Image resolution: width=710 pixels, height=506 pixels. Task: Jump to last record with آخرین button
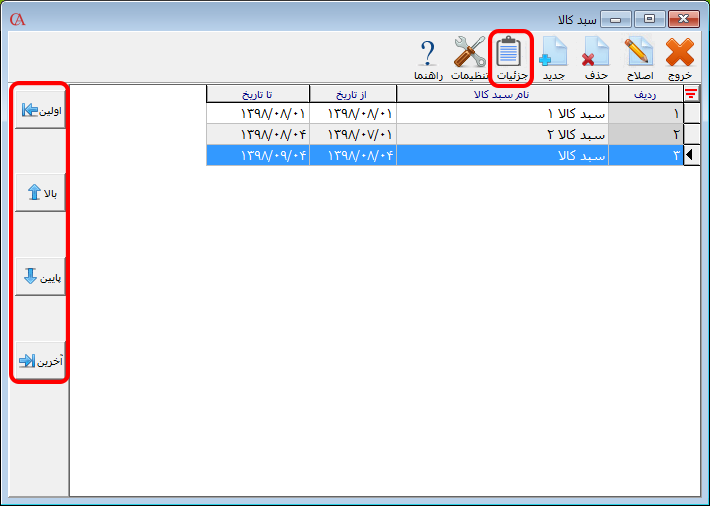click(x=40, y=360)
